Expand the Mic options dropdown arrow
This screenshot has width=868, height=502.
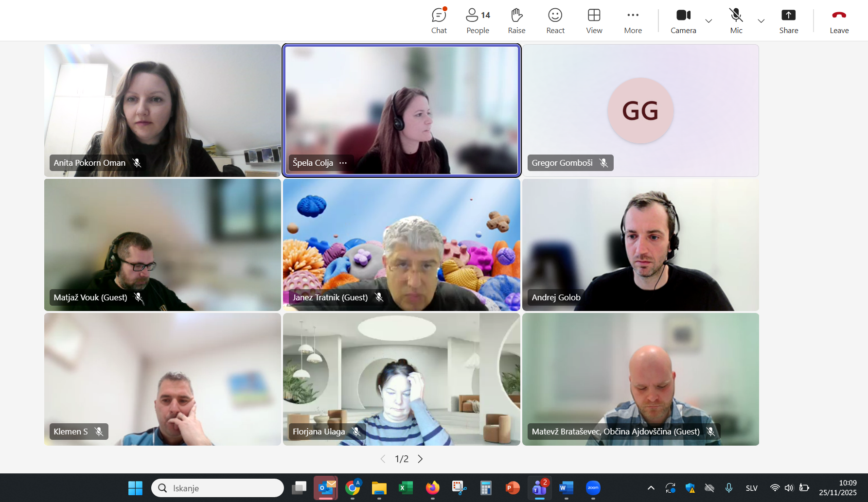[x=761, y=21]
